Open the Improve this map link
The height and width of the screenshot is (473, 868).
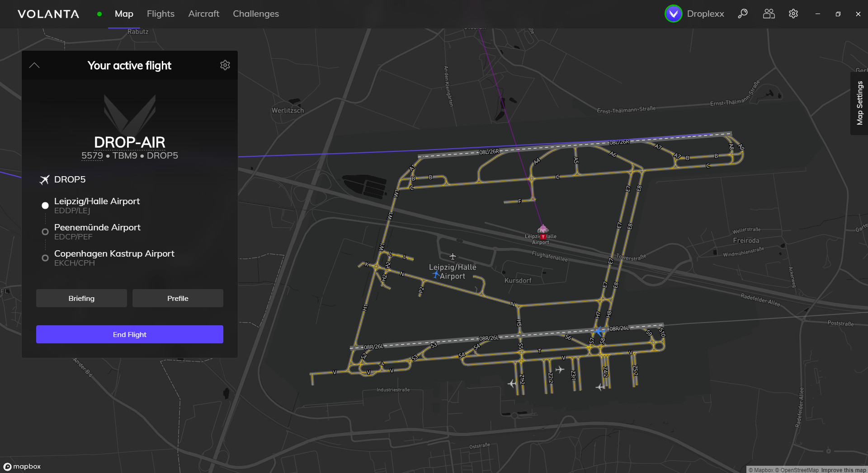(x=844, y=470)
